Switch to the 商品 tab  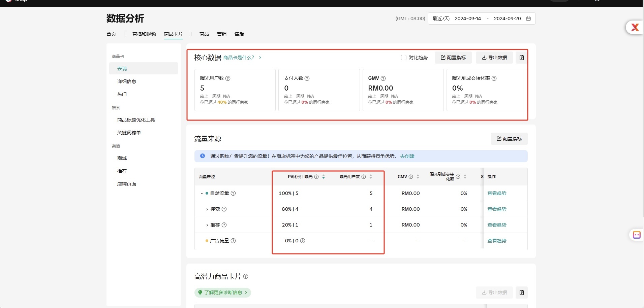[x=204, y=34]
